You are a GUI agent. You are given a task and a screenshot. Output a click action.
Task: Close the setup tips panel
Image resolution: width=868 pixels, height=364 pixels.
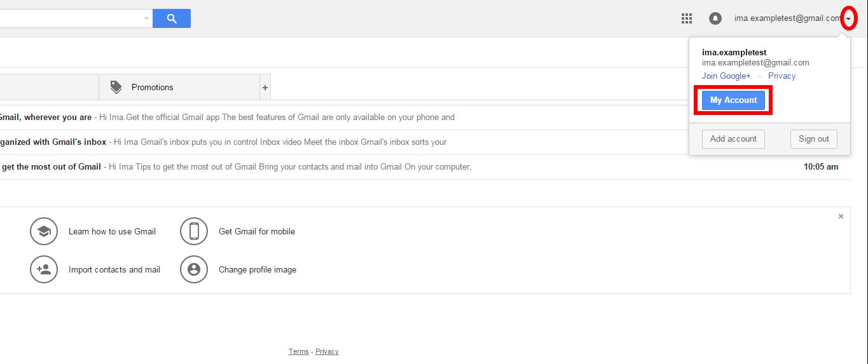841,217
